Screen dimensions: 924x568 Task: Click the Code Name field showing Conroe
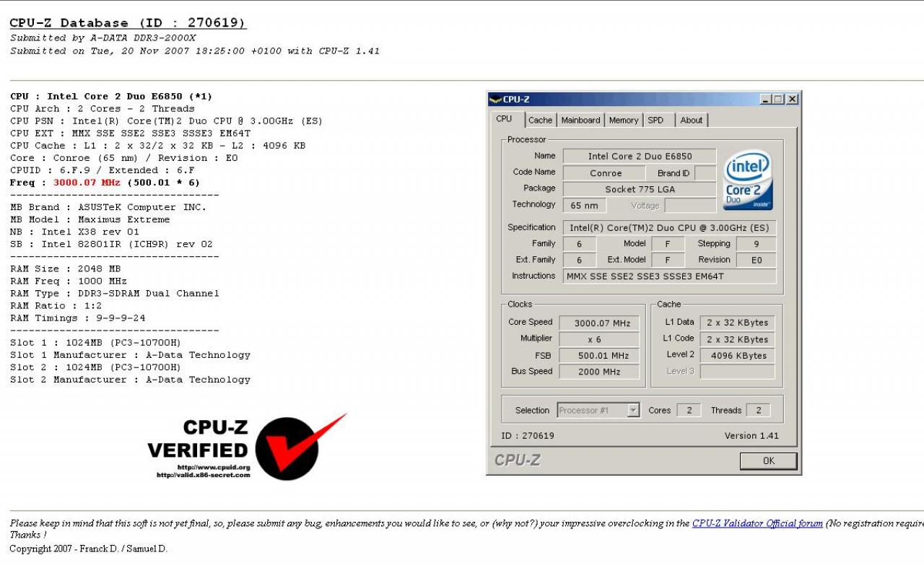coord(606,173)
